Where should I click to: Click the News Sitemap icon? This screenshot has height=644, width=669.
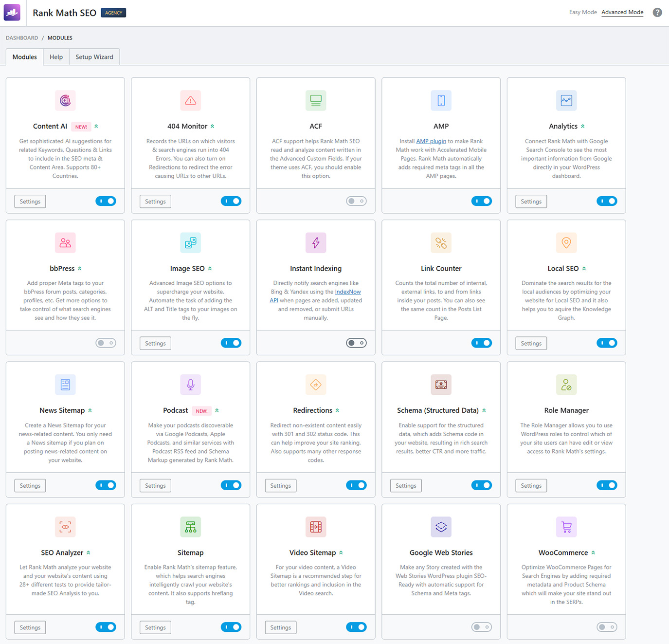(65, 385)
